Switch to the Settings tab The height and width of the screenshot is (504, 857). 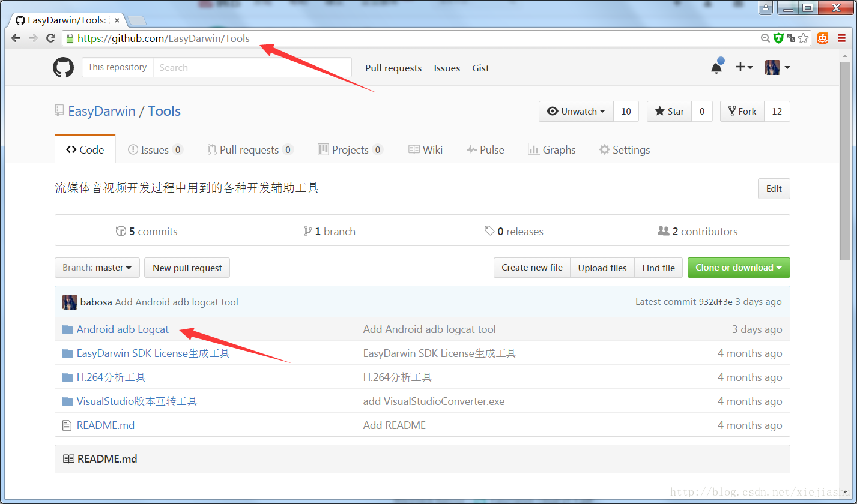click(x=625, y=149)
